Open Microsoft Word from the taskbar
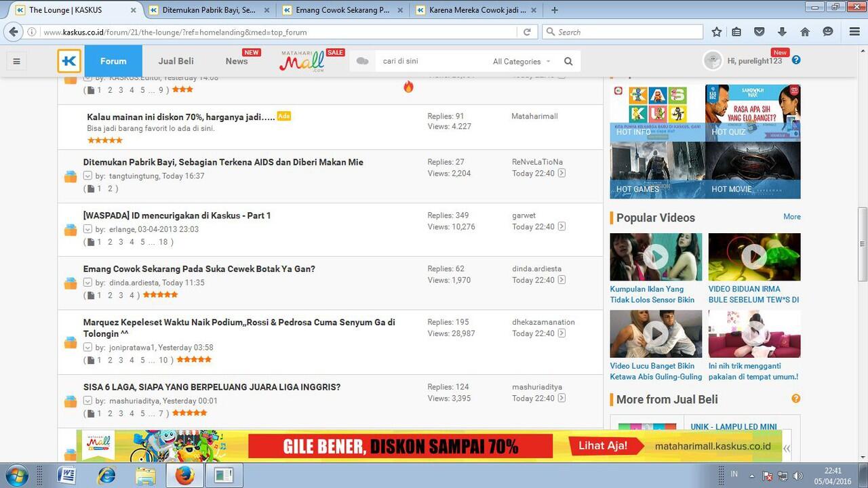The image size is (868, 488). pyautogui.click(x=66, y=475)
